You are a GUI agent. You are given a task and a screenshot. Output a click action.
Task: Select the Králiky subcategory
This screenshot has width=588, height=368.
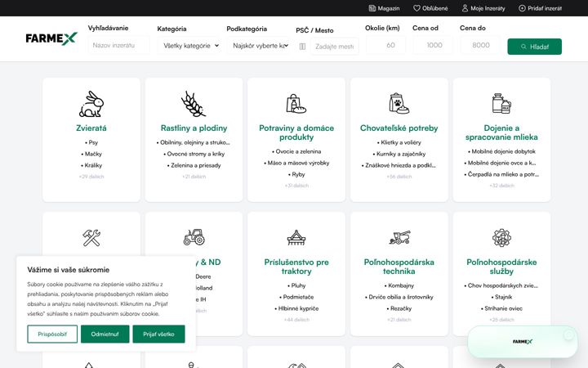click(x=91, y=165)
